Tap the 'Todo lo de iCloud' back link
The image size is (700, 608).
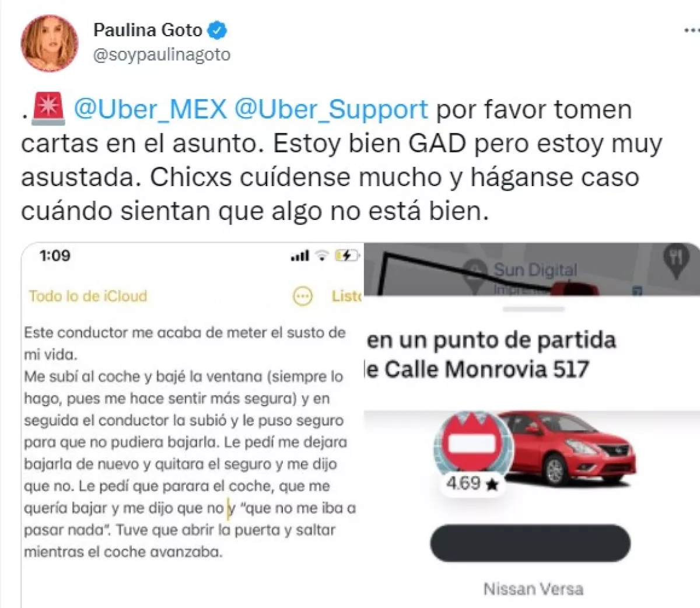88,296
